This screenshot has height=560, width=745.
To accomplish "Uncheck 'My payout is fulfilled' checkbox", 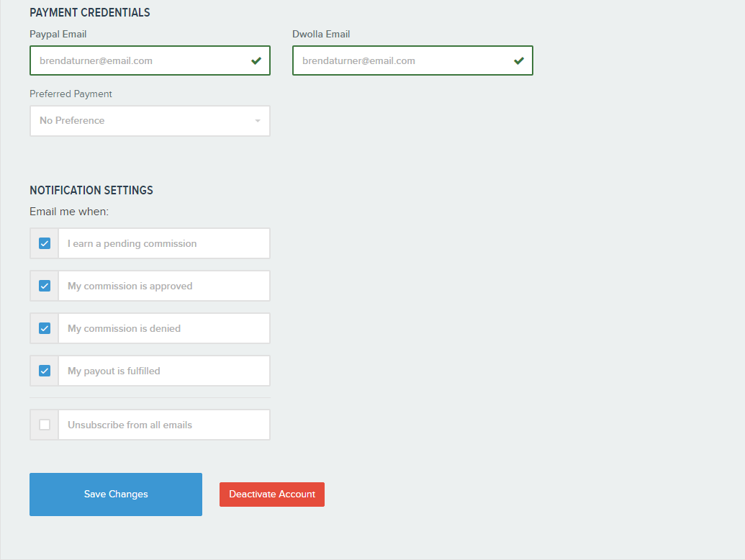I will point(45,371).
